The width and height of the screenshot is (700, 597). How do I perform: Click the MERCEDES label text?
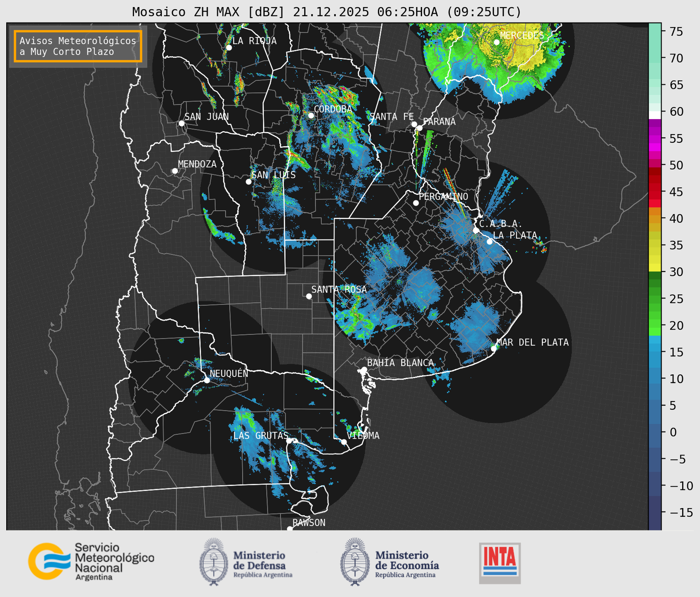[522, 36]
